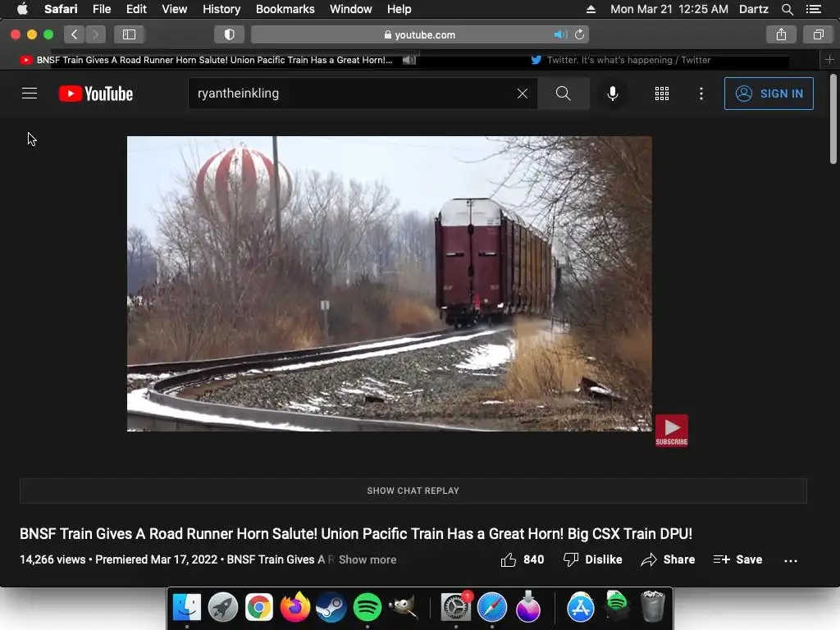The width and height of the screenshot is (840, 630).
Task: Click SHOW CHAT REPLAY bar
Action: tap(413, 491)
